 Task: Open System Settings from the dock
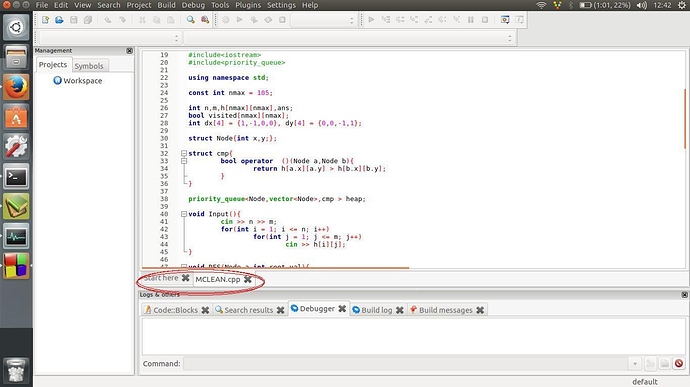click(x=16, y=147)
